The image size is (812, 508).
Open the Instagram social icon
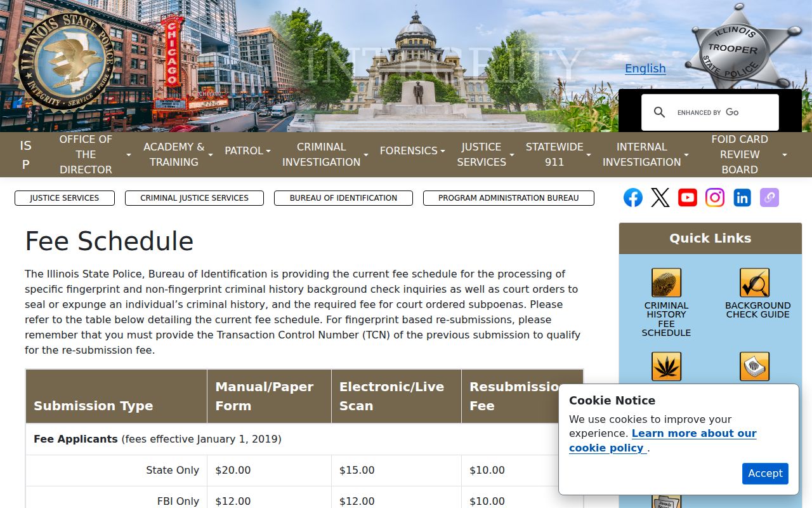[x=715, y=197]
